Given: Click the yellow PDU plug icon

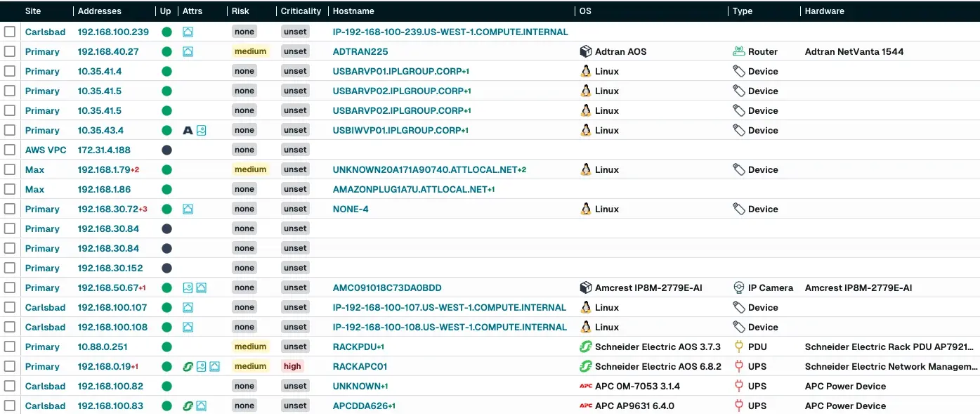Looking at the screenshot, I should click(738, 347).
